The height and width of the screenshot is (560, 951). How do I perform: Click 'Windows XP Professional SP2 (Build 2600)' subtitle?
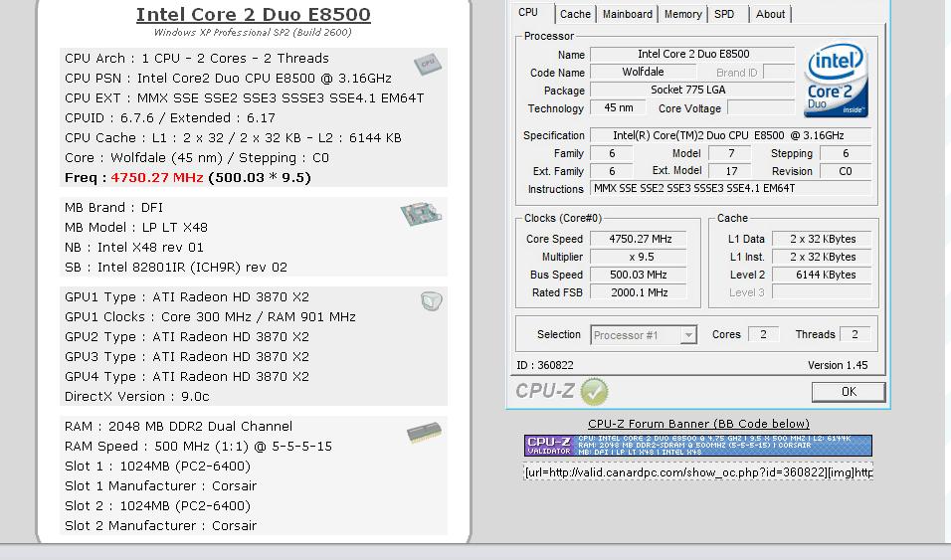pyautogui.click(x=253, y=32)
